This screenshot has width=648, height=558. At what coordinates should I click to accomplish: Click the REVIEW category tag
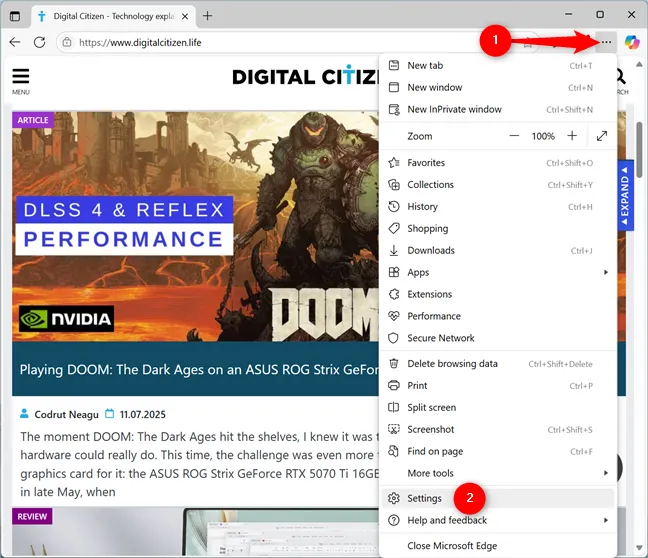tap(32, 516)
